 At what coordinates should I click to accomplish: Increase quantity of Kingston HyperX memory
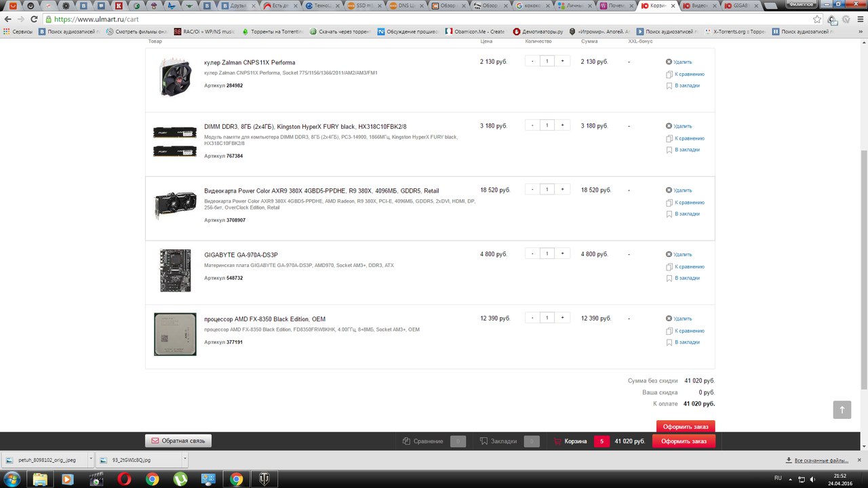pos(562,125)
